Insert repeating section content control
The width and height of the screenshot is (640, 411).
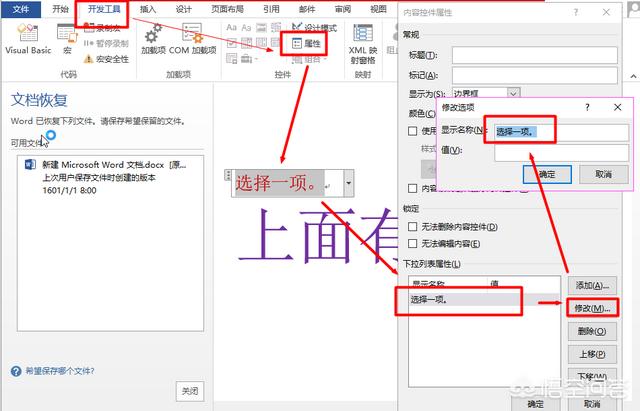click(x=231, y=59)
